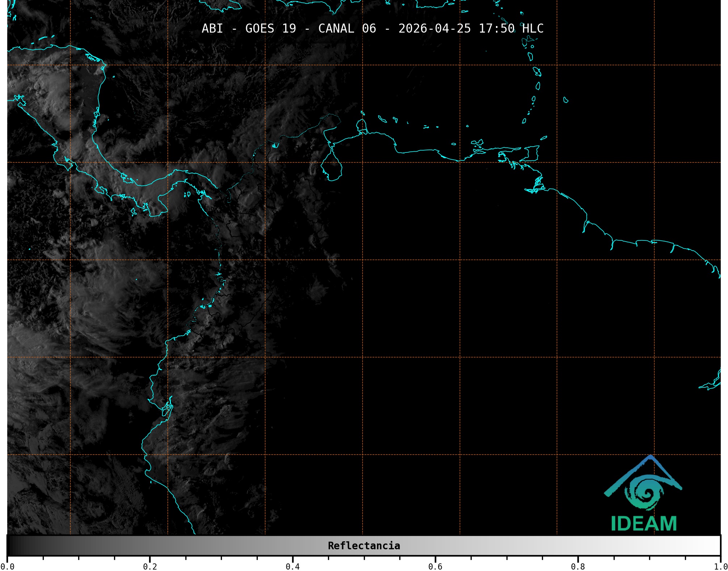Click the 1.0 label at colorbar end

(x=720, y=566)
